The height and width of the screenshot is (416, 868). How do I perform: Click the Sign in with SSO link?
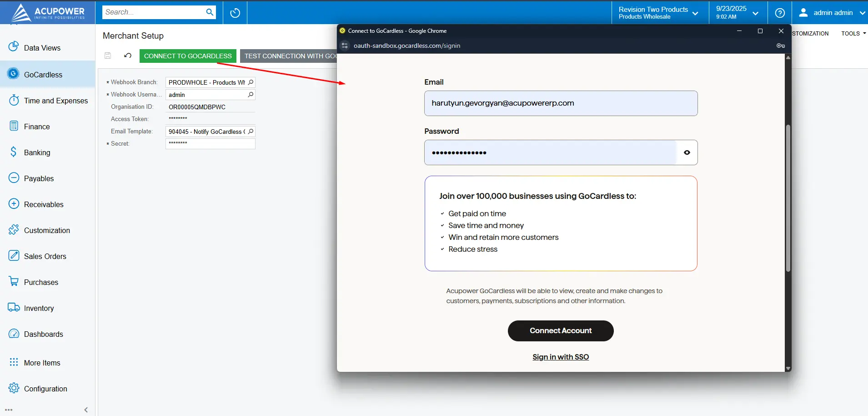(561, 357)
